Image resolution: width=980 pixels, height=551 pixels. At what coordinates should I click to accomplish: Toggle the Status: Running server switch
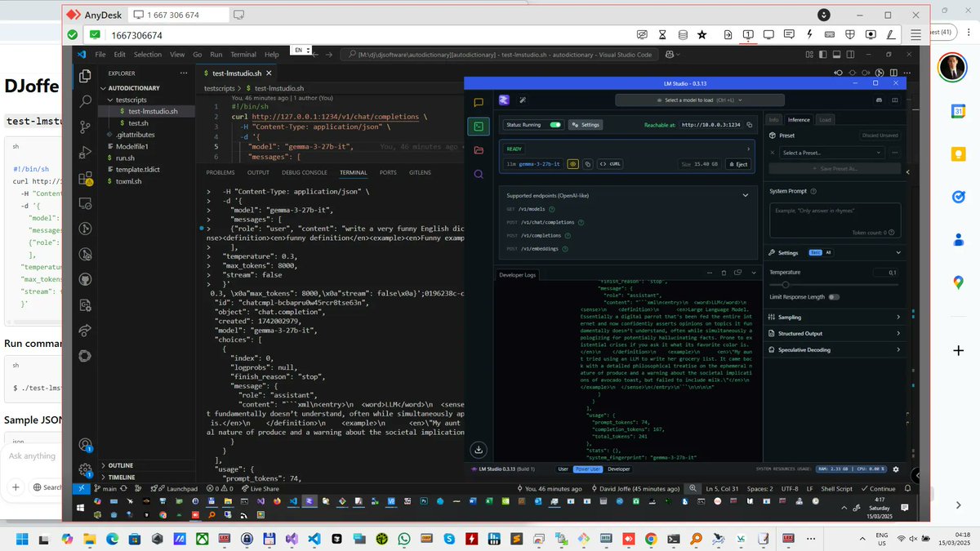point(555,125)
